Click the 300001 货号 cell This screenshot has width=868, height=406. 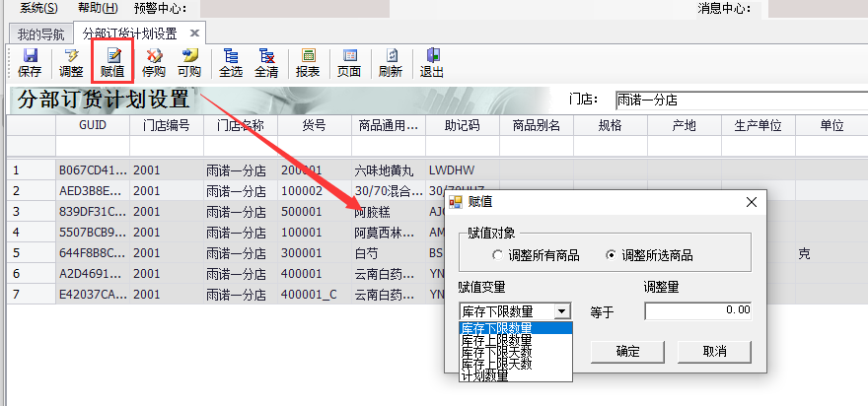click(x=315, y=253)
